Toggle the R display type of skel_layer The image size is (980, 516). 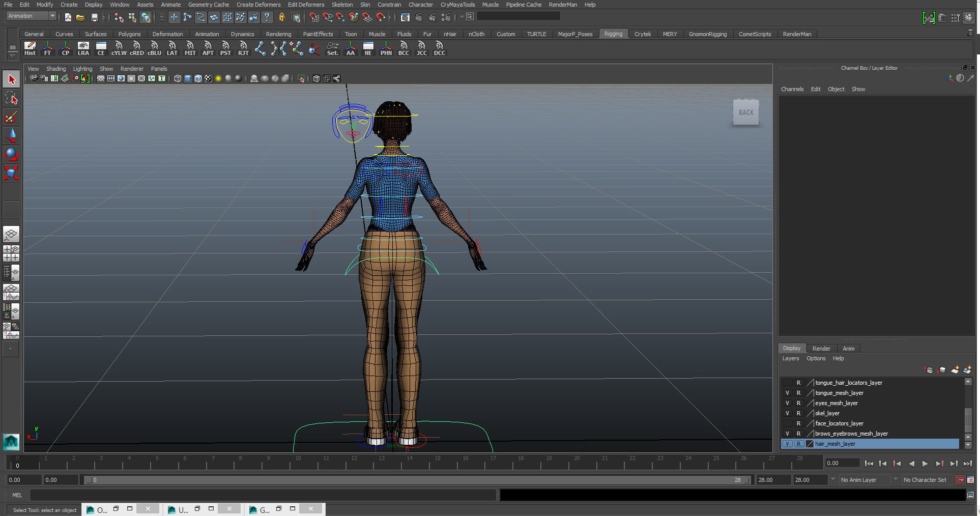pyautogui.click(x=798, y=413)
